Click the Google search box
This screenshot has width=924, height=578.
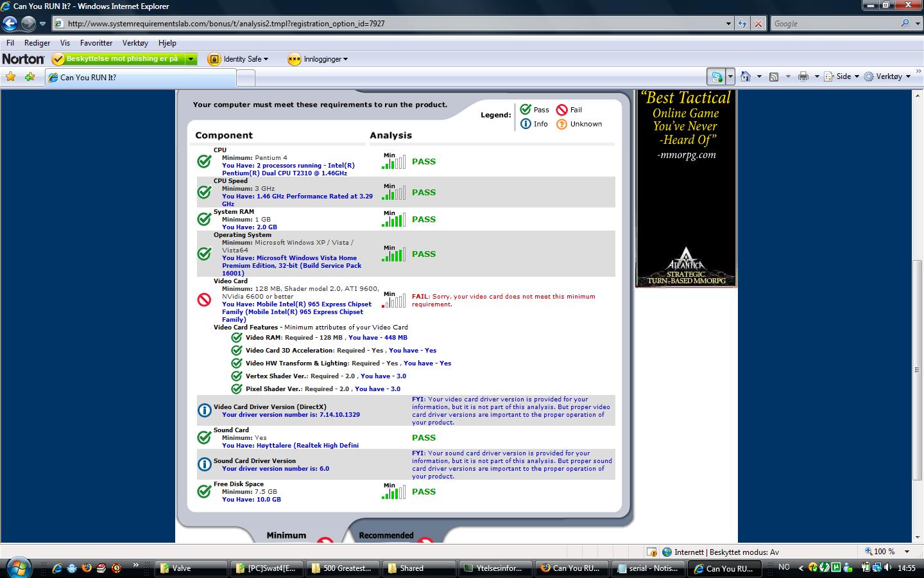point(834,23)
